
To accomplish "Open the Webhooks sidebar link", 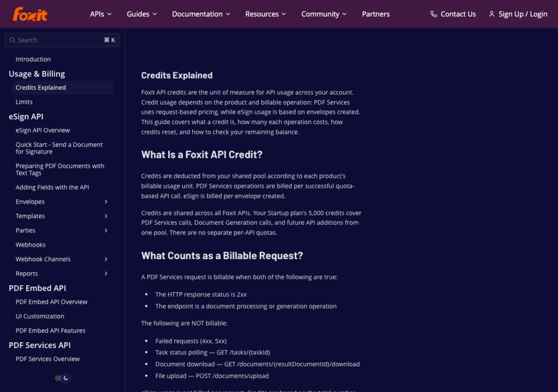I will pos(31,245).
